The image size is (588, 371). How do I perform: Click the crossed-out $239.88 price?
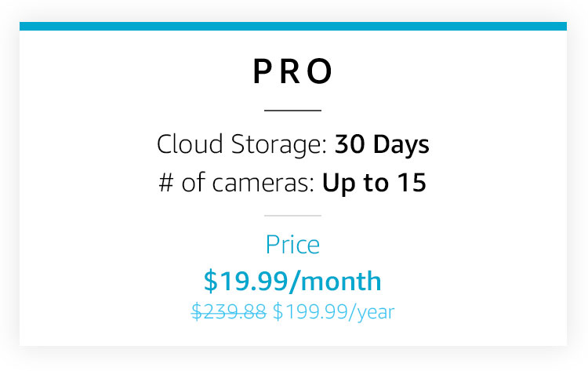(229, 312)
